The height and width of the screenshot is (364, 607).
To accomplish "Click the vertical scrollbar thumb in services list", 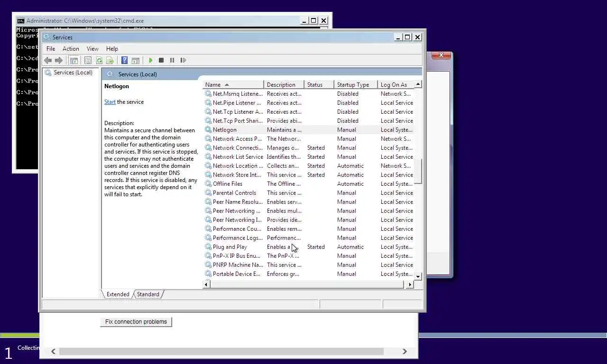I will (x=418, y=172).
